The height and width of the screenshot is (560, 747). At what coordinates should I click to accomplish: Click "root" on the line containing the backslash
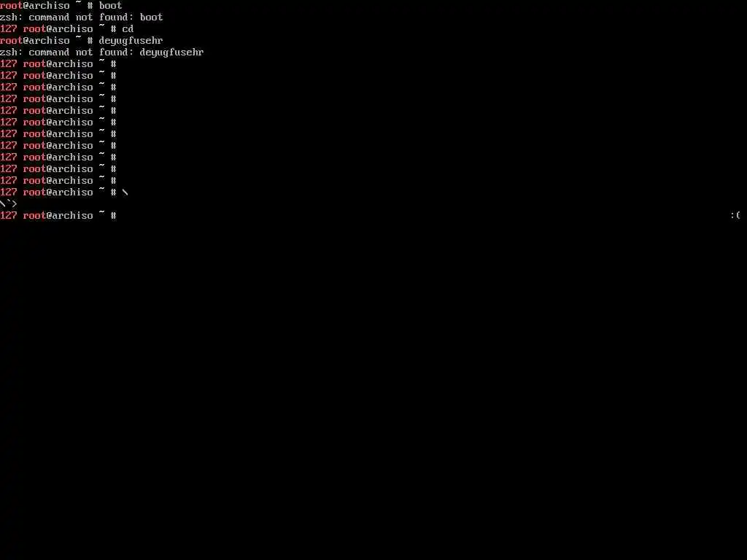pos(35,192)
